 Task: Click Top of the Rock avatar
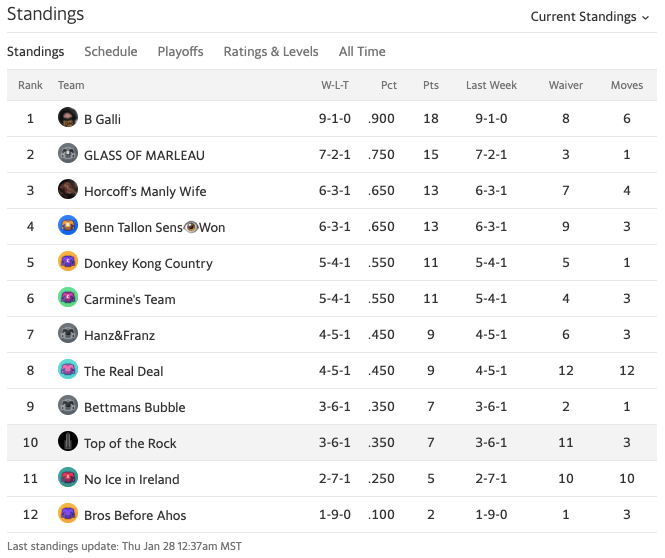point(68,442)
